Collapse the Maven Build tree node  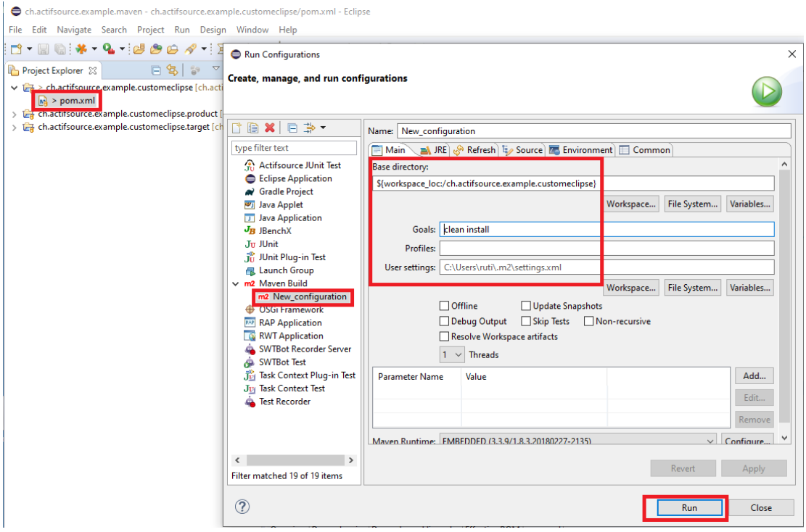coord(235,283)
